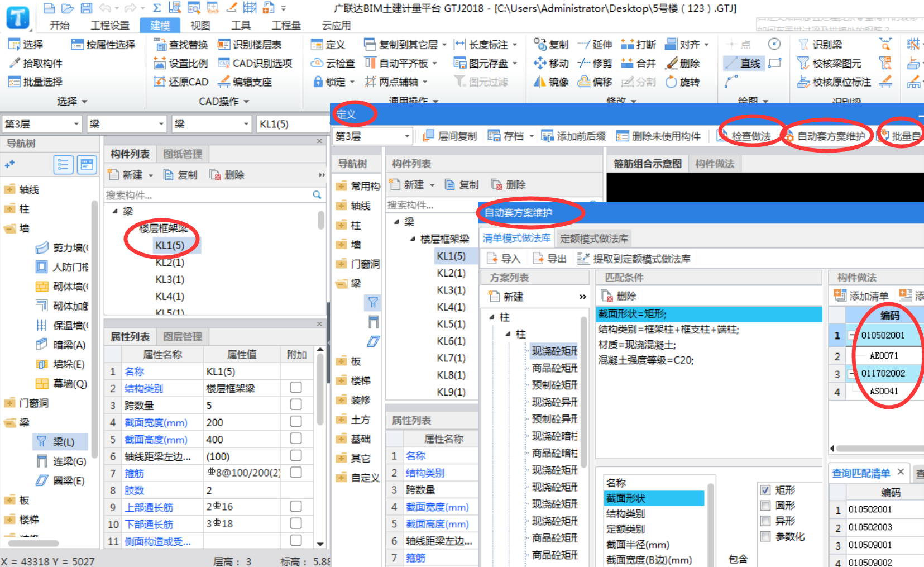Click the 打断 break tool

639,45
